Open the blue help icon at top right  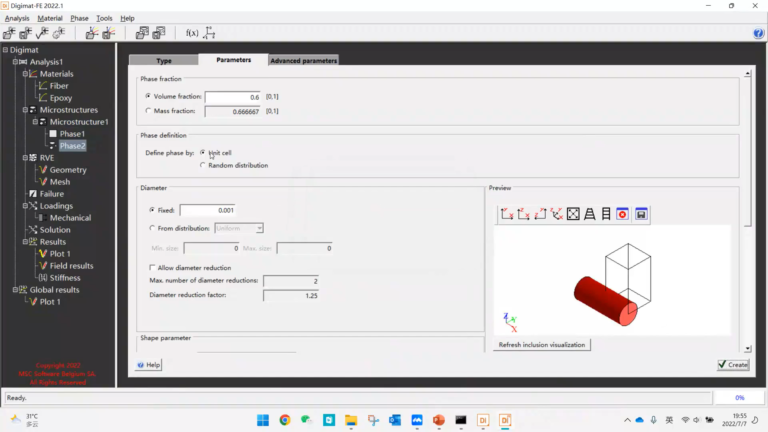(x=758, y=33)
